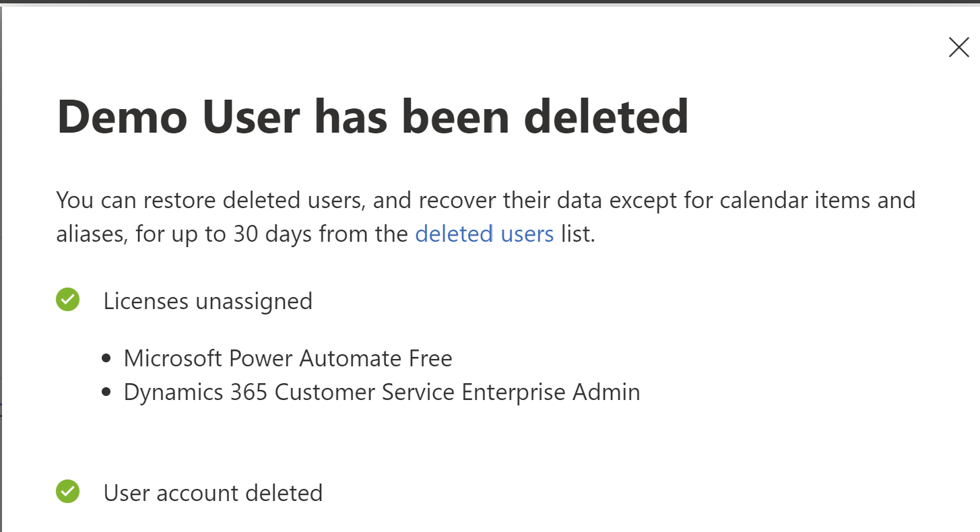Screen dimensions: 980x532
Task: Select the blue link in the restore paragraph
Action: point(484,234)
